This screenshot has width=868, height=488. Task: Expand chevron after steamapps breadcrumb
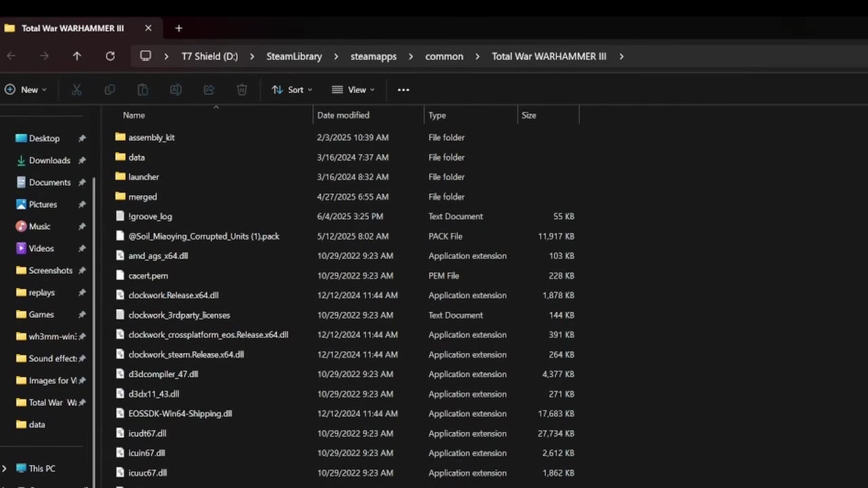(x=411, y=56)
